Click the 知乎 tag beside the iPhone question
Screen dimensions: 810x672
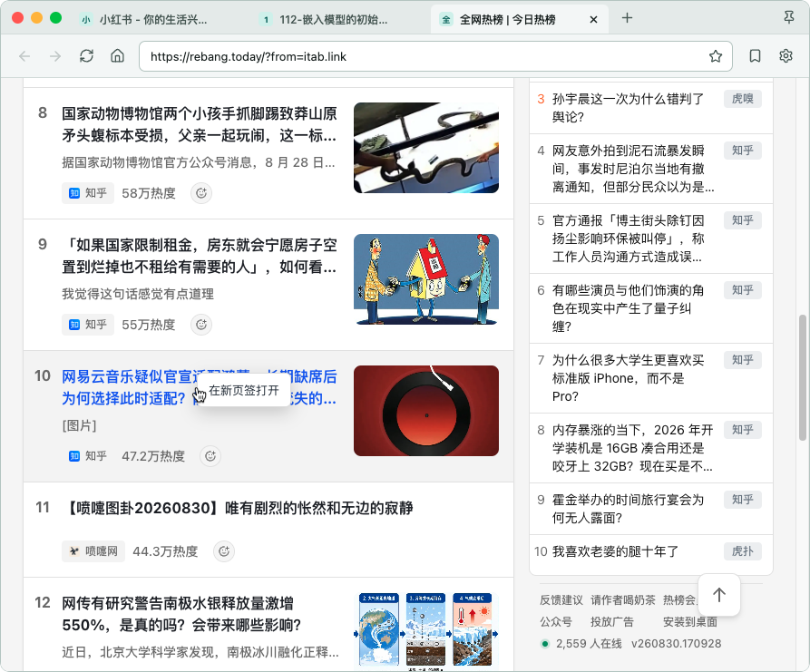[743, 360]
